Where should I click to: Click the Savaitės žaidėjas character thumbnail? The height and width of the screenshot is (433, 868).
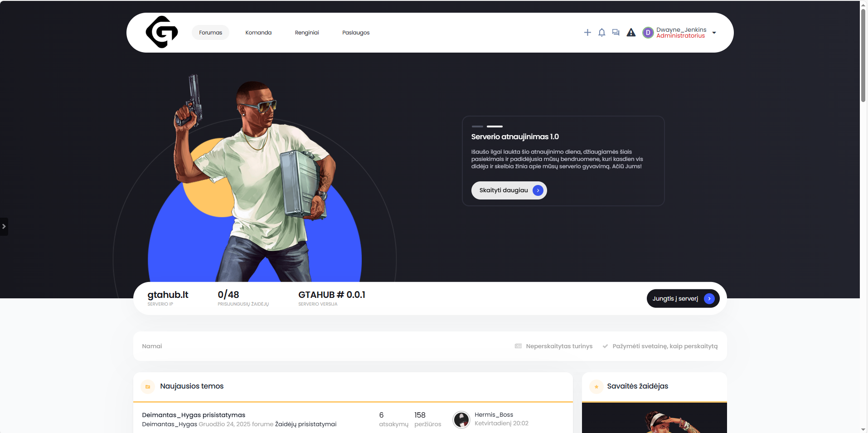655,418
